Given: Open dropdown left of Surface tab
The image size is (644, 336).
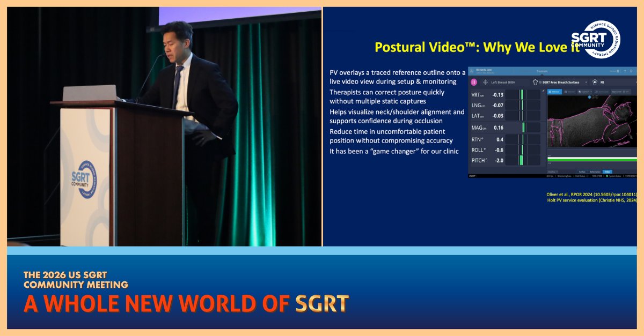Looking at the screenshot, I should tap(553, 172).
